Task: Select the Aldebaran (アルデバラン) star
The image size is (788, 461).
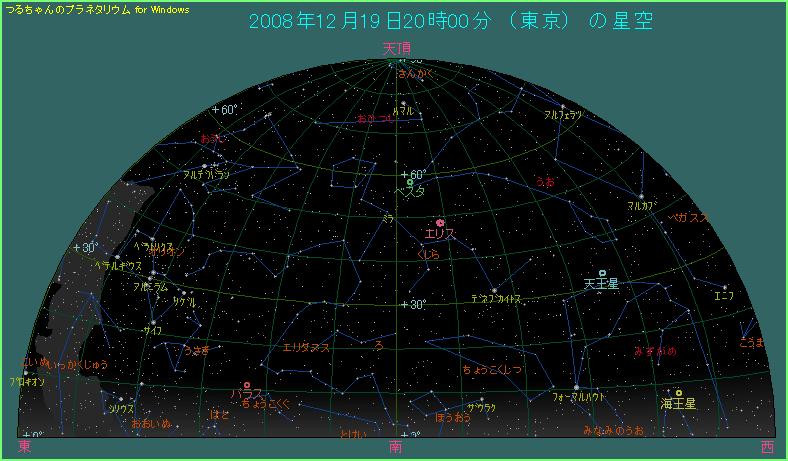Action: (x=205, y=166)
